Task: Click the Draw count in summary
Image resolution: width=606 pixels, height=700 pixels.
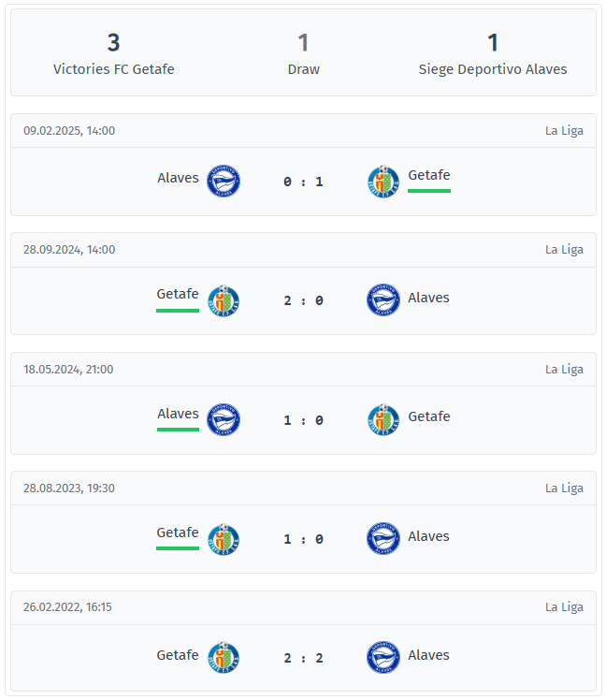Action: [x=303, y=54]
